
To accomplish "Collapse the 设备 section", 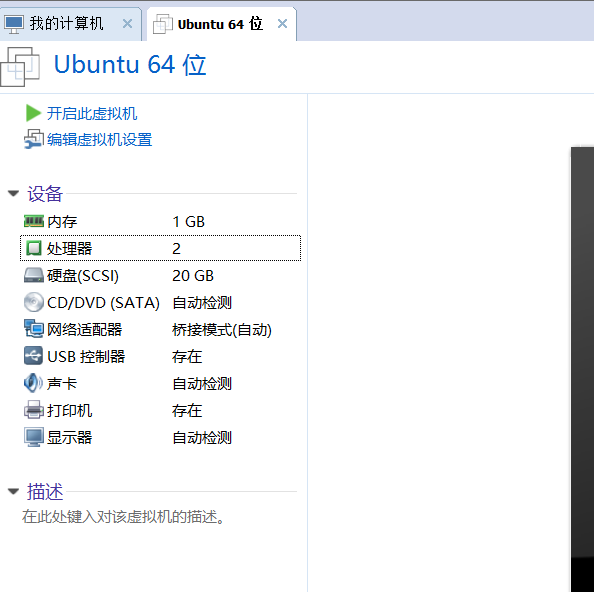I will pyautogui.click(x=13, y=194).
